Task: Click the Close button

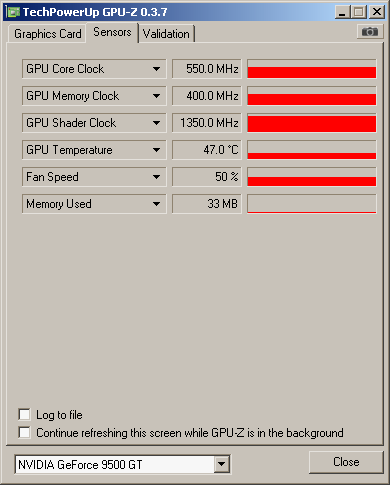Action: tap(346, 462)
